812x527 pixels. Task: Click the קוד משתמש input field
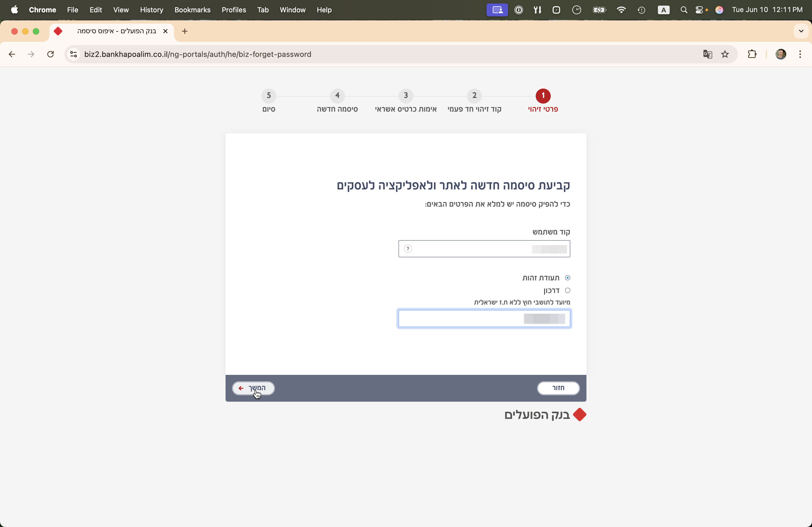tap(484, 249)
